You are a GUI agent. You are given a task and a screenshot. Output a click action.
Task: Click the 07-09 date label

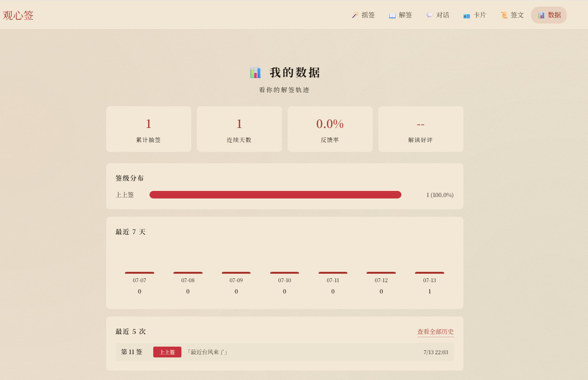click(236, 280)
